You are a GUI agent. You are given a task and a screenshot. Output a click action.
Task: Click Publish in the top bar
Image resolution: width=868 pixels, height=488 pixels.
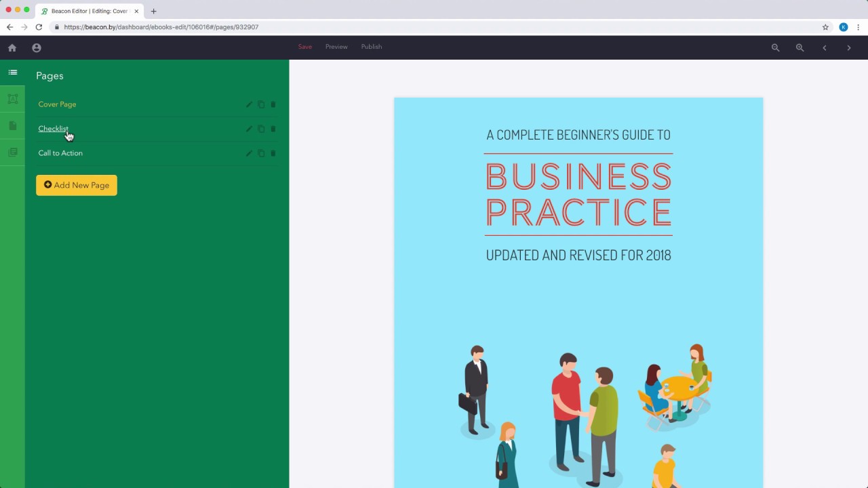[372, 47]
